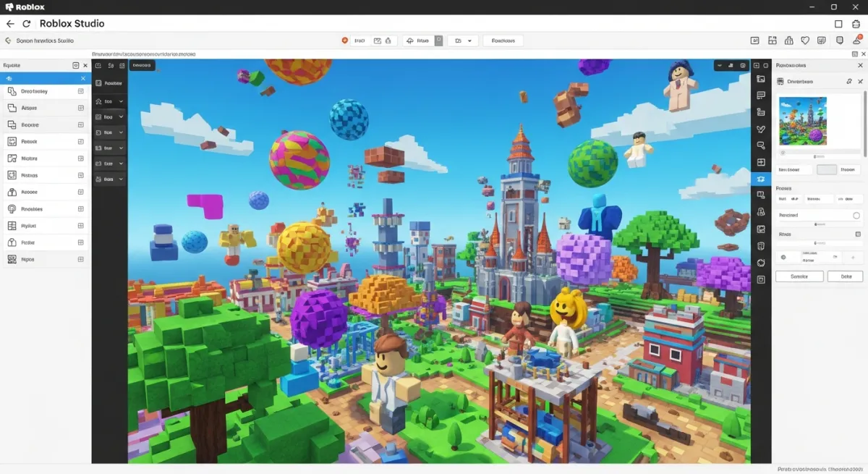Click the slider under the preview thumbnail
The image size is (868, 474).
(819, 156)
